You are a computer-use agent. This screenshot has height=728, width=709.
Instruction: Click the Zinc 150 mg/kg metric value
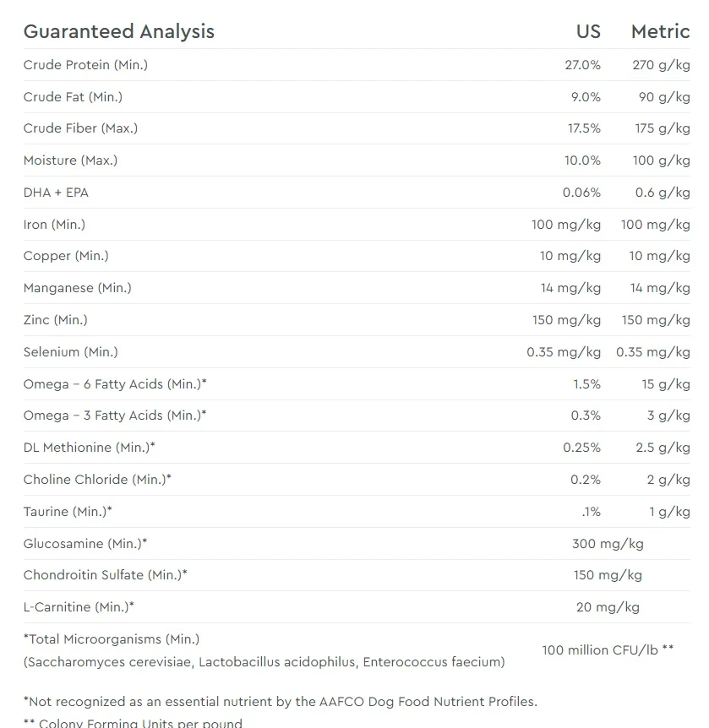656,320
